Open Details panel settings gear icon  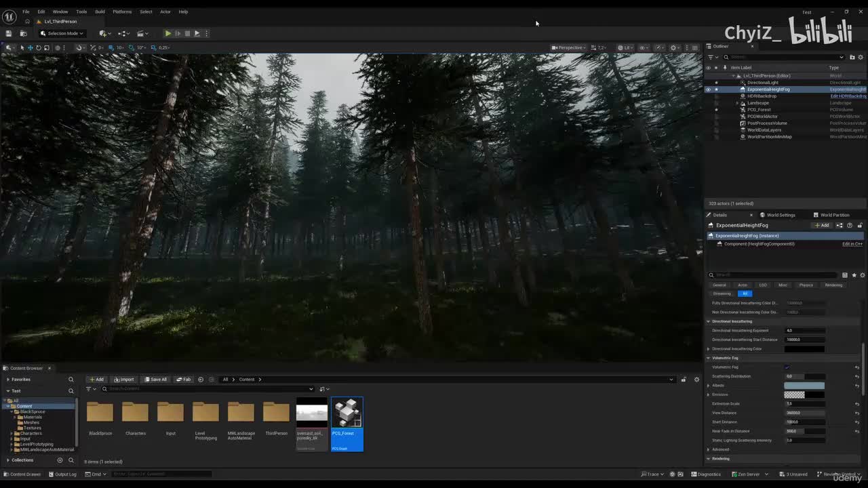(862, 275)
